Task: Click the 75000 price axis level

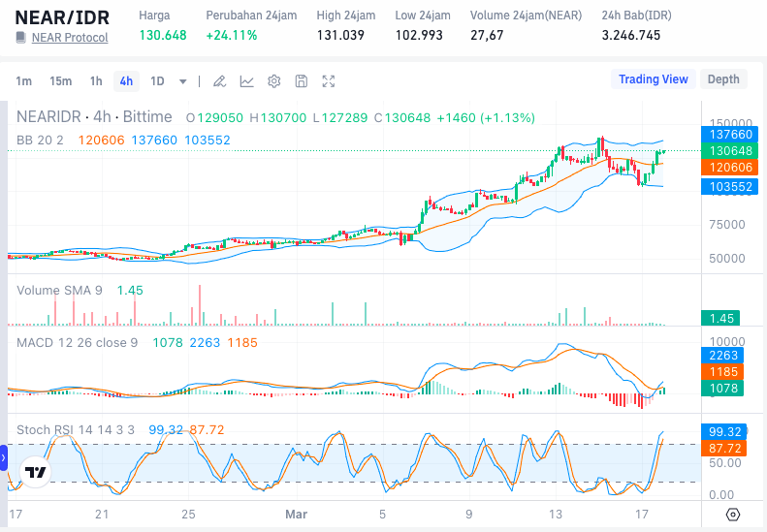Action: 727,225
